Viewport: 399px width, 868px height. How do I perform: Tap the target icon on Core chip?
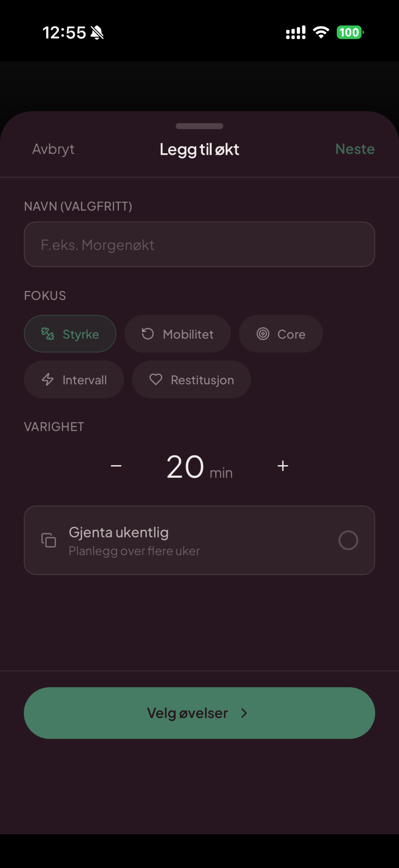tap(263, 334)
